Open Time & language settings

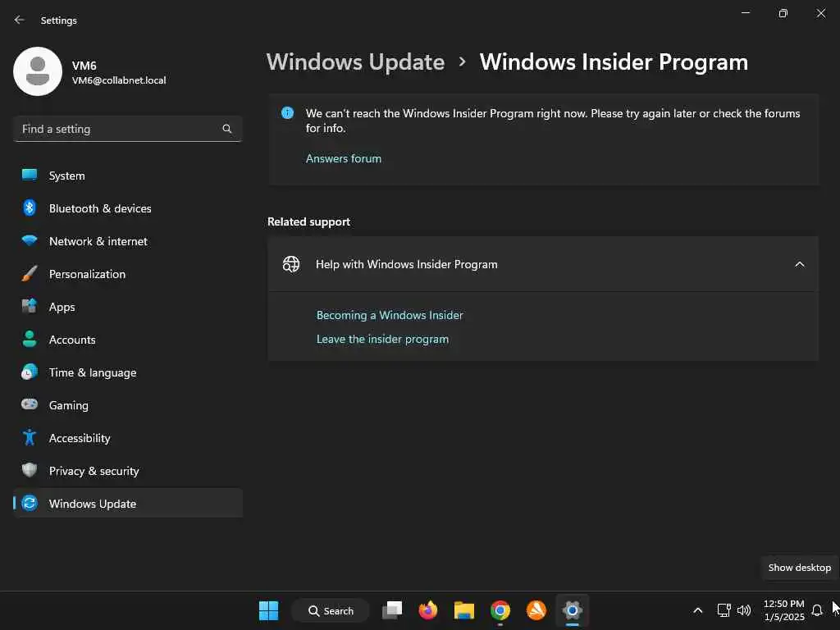pos(127,372)
